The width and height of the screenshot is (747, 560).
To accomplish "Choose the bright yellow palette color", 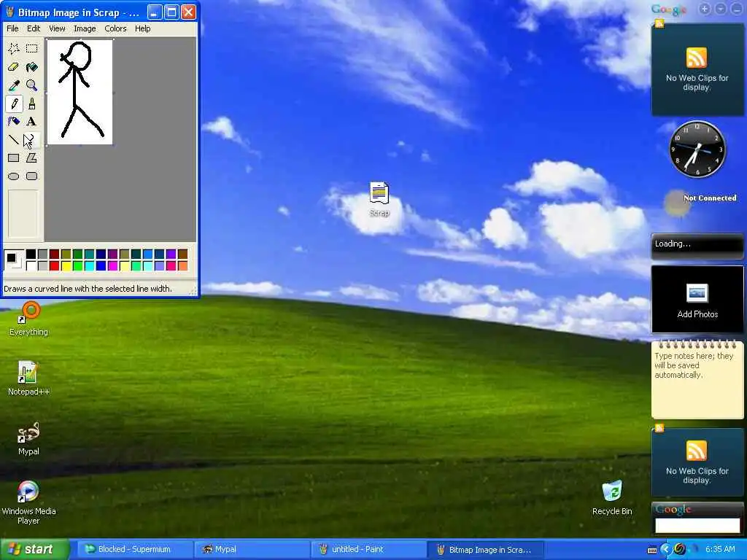I will click(66, 265).
